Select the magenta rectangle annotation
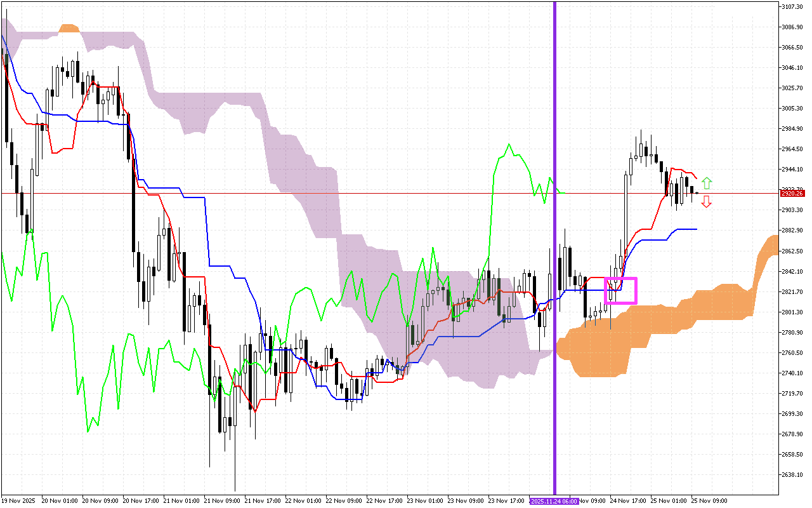 pos(620,290)
